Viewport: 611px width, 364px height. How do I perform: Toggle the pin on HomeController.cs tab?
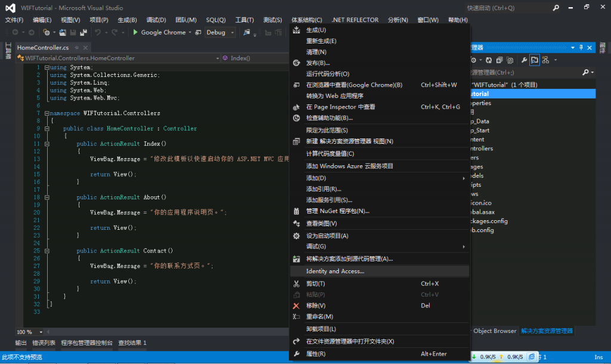click(x=76, y=48)
